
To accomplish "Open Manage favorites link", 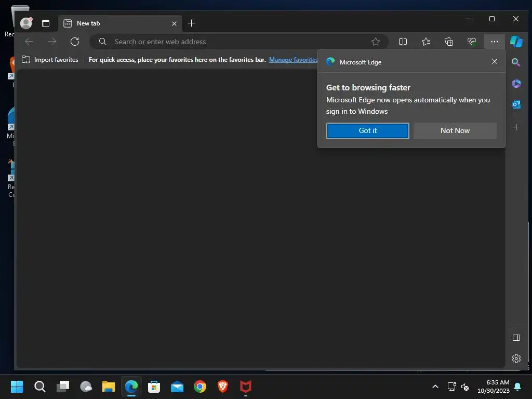I will [293, 60].
